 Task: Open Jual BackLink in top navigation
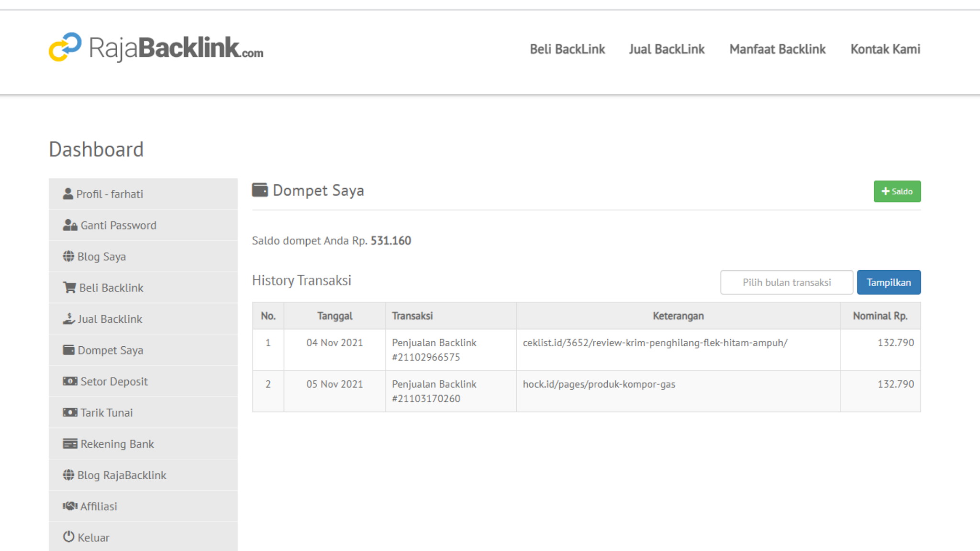(x=667, y=49)
